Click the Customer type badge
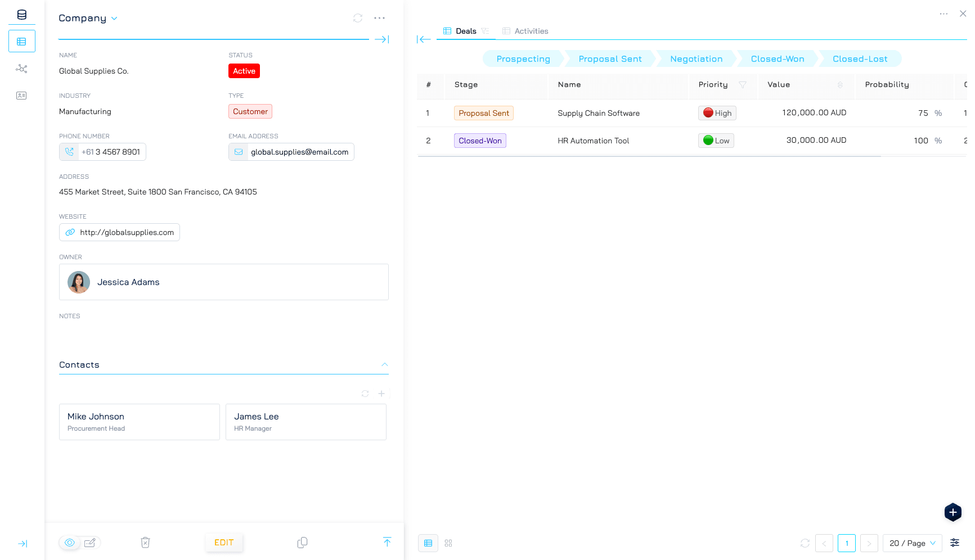Screen dimensions: 975x560 point(250,111)
